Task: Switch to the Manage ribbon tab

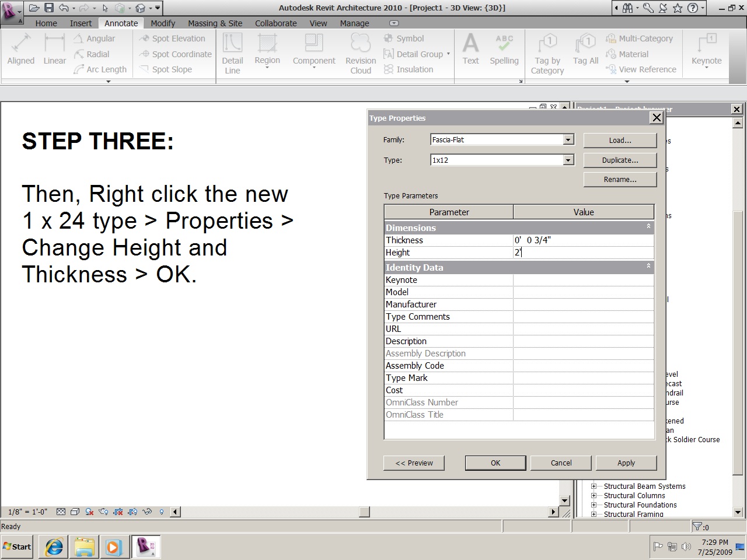Action: point(354,23)
